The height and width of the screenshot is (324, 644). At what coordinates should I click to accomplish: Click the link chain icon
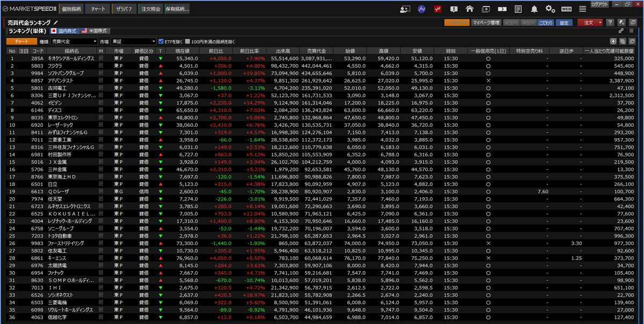pos(621,31)
